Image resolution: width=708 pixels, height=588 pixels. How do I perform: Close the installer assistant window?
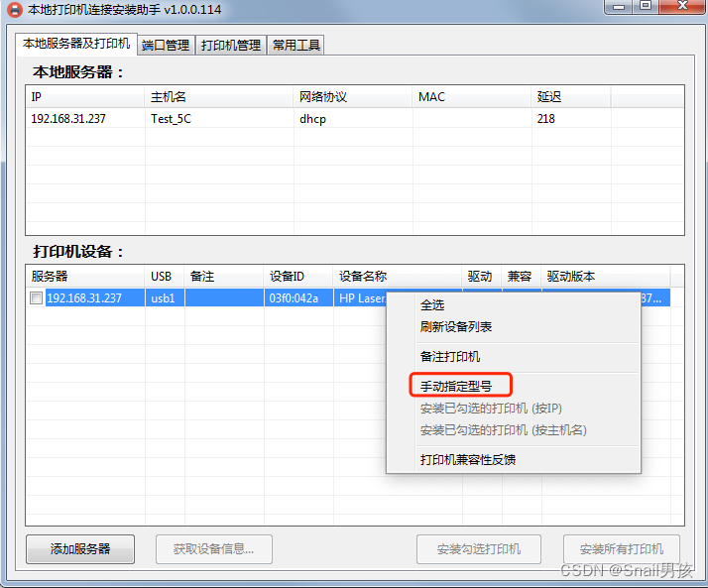pyautogui.click(x=682, y=7)
